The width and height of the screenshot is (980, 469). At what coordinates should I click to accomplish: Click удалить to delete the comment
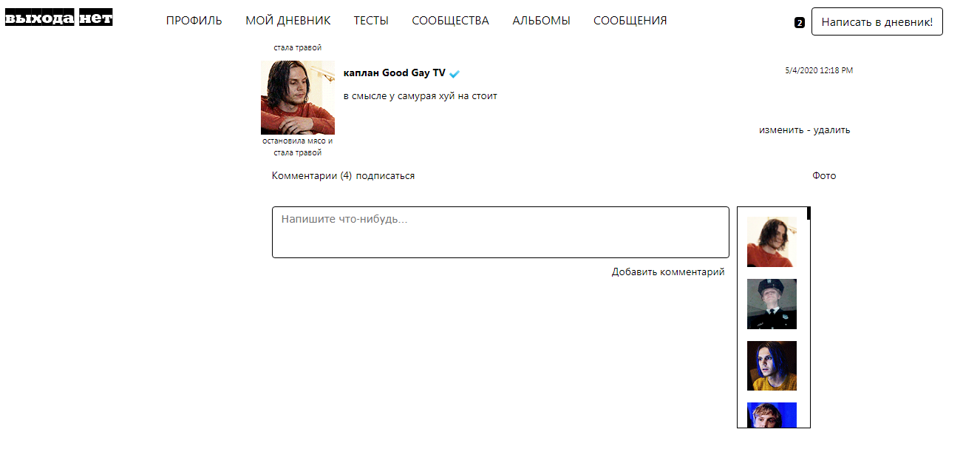coord(831,130)
